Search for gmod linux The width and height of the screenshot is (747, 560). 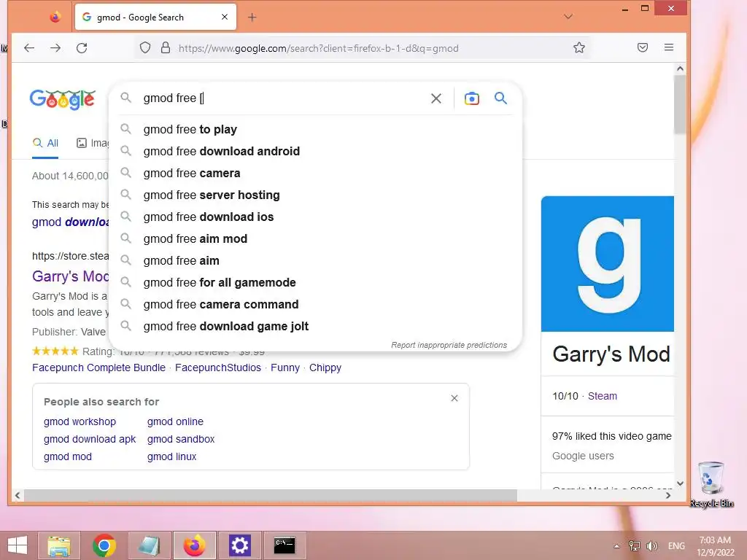click(x=171, y=456)
